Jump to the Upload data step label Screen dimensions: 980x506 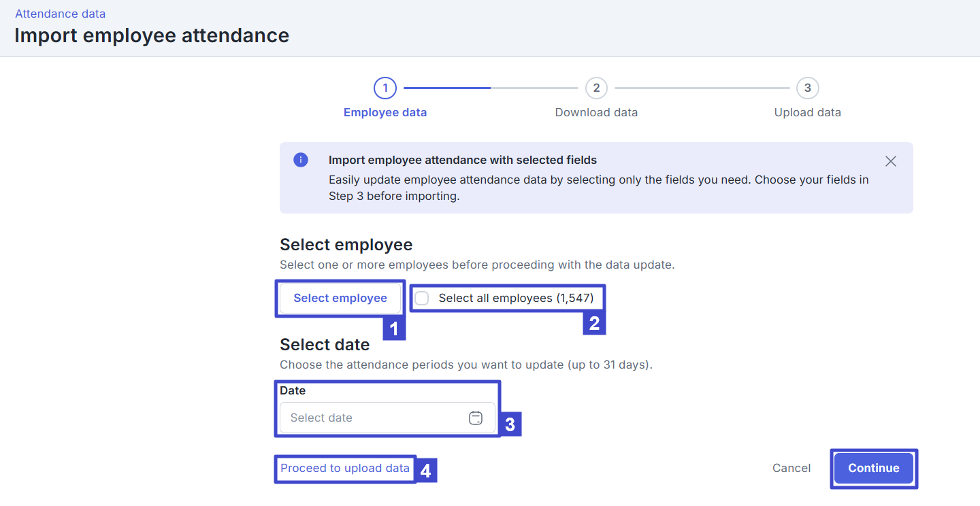(807, 113)
